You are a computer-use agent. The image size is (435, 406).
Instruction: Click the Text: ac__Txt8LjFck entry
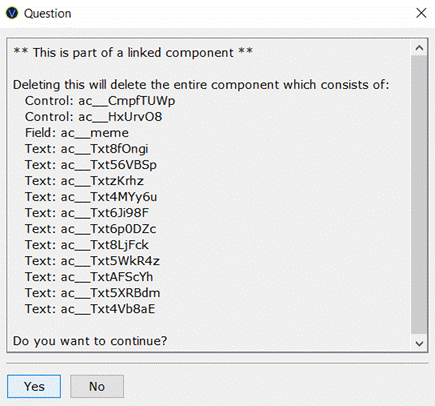tap(87, 245)
